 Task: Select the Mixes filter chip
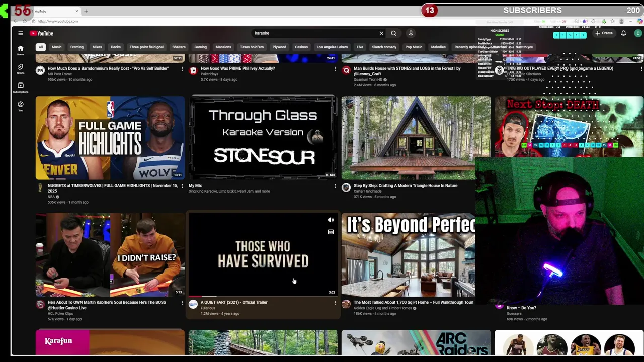(97, 47)
